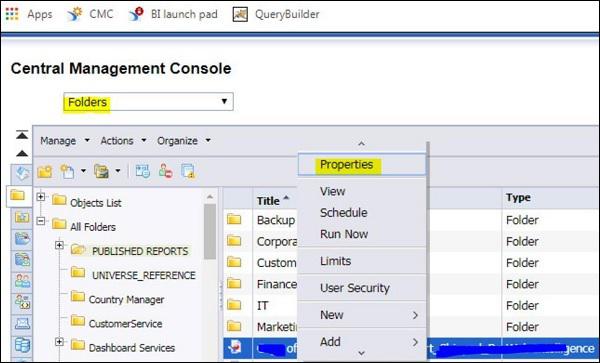Open the Manage menu
This screenshot has width=600, height=363.
coord(65,141)
